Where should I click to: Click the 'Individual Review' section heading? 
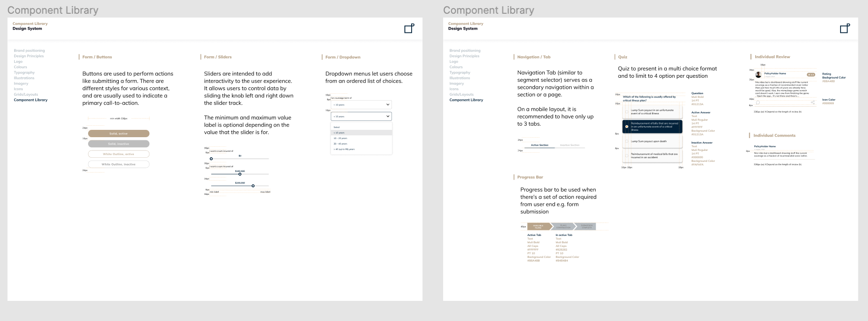click(773, 57)
